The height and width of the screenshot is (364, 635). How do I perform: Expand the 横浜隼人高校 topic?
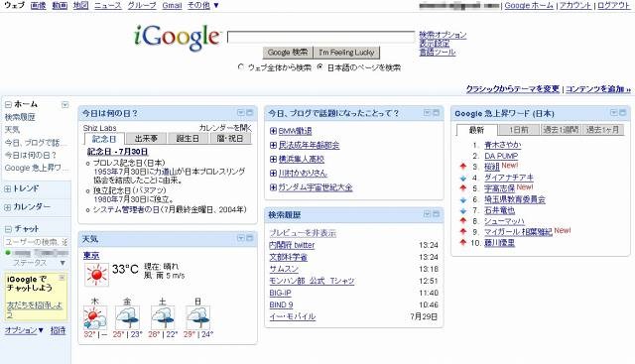[x=273, y=159]
